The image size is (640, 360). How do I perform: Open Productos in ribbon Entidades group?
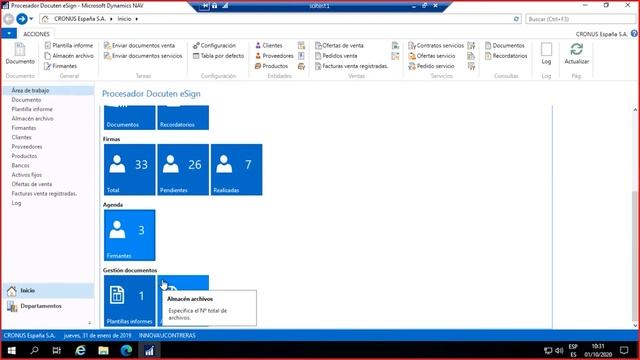pyautogui.click(x=271, y=66)
